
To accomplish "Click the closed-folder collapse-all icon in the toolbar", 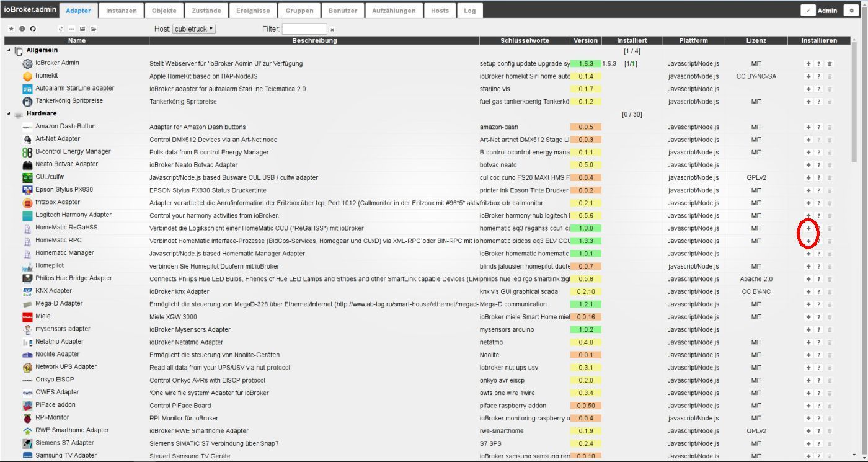I will pyautogui.click(x=82, y=29).
